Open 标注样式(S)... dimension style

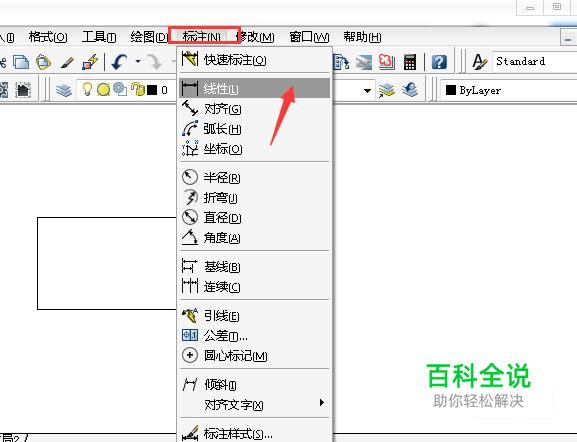pyautogui.click(x=255, y=434)
